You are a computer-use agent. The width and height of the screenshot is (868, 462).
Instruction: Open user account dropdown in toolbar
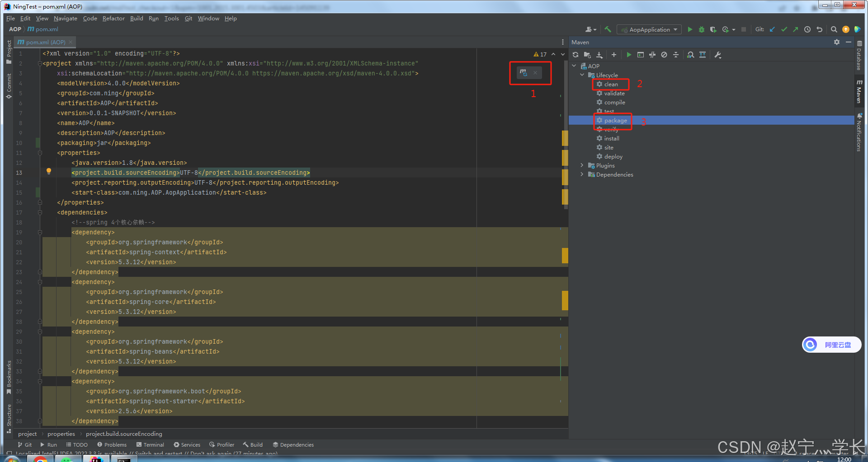tap(591, 29)
